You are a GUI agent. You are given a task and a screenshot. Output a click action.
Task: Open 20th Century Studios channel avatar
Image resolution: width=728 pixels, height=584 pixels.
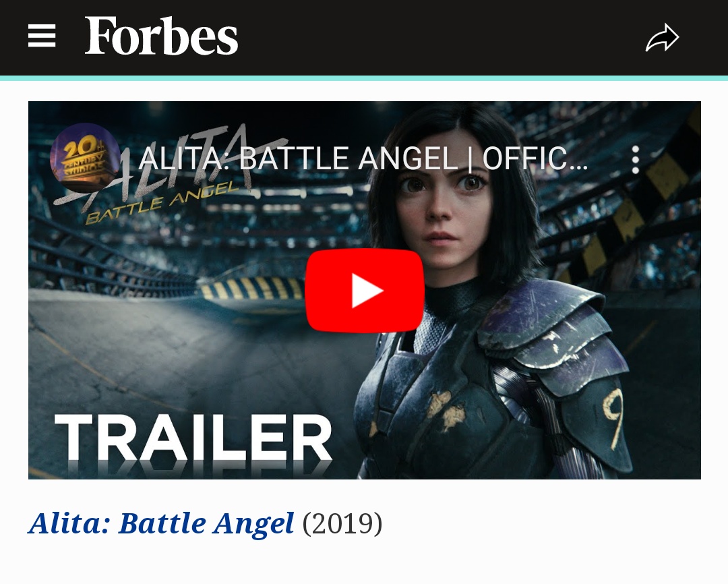[x=85, y=158]
